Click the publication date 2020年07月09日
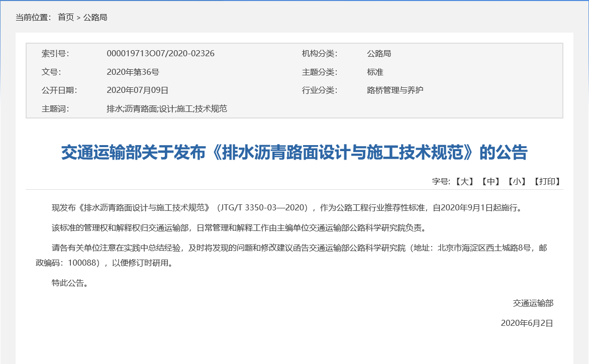589x364 pixels. tap(138, 90)
